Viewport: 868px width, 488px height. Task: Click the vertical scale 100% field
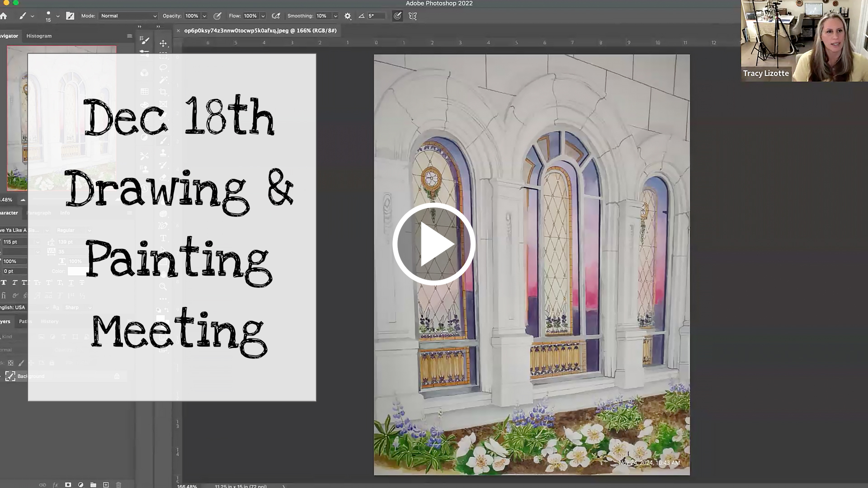[x=14, y=261]
